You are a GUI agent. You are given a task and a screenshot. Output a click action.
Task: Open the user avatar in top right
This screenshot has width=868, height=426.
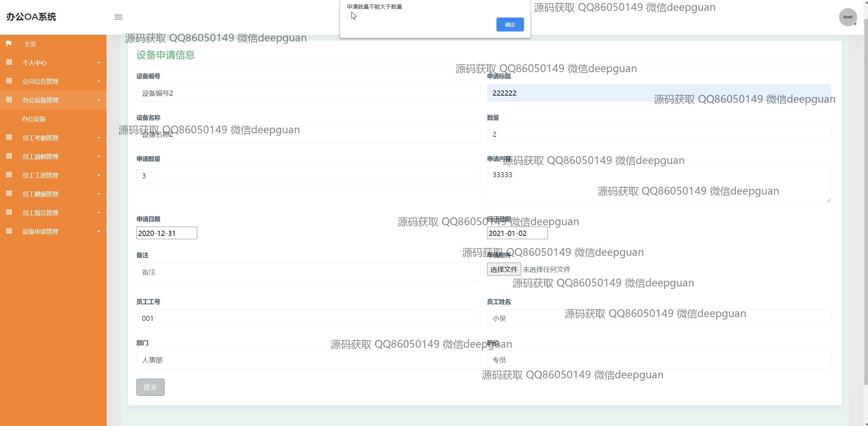(847, 17)
